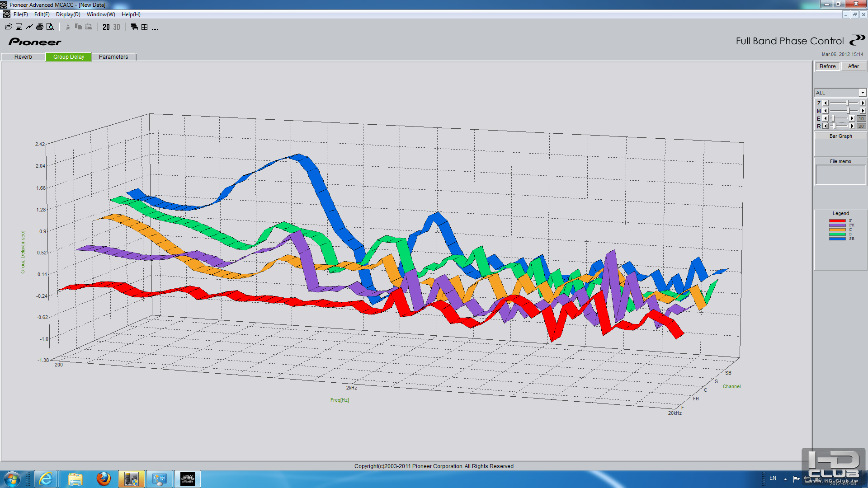The width and height of the screenshot is (868, 488).
Task: Show the After measurement
Action: [853, 66]
